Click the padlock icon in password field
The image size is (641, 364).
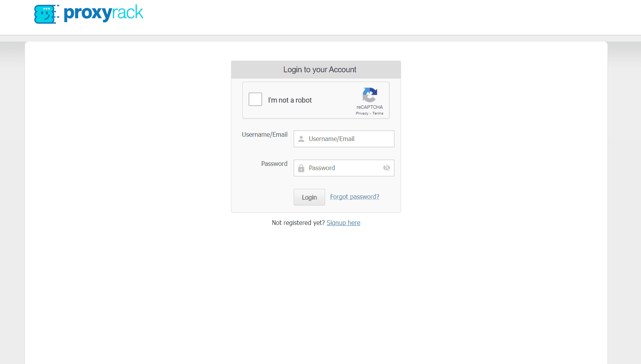pyautogui.click(x=301, y=168)
